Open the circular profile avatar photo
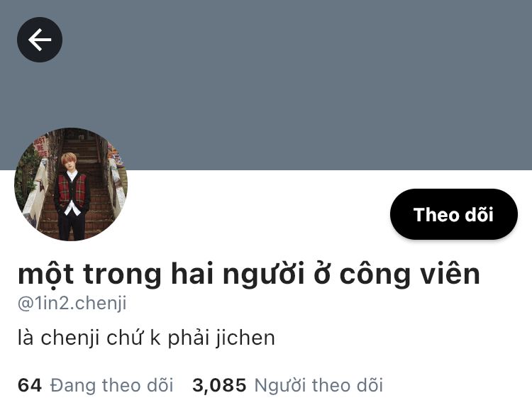 [71, 184]
